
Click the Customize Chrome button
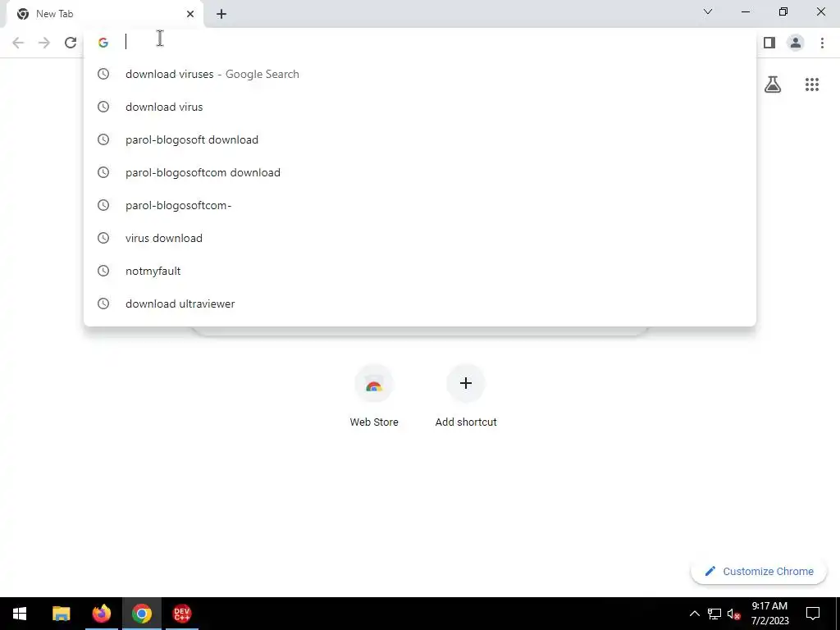(x=759, y=571)
